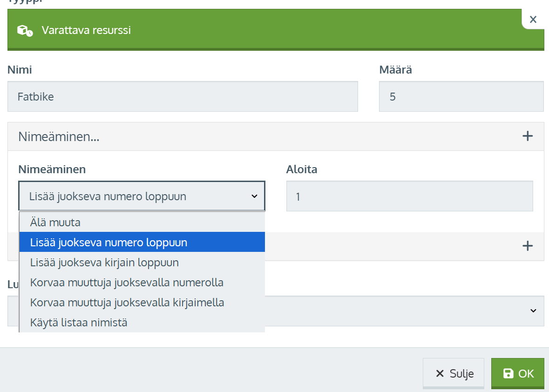Screen dimensions: 549x392
Task: Open the bottom dropdown chevron at right
Action: [534, 311]
